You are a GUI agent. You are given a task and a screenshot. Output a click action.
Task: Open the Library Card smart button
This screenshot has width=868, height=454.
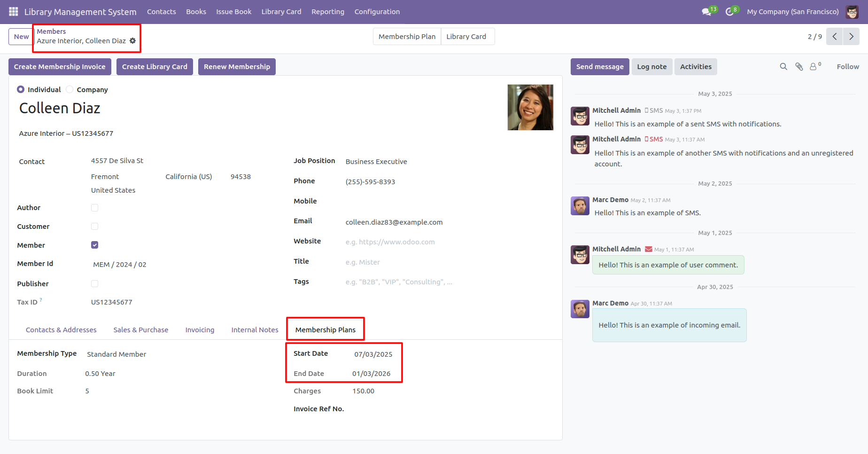point(468,37)
